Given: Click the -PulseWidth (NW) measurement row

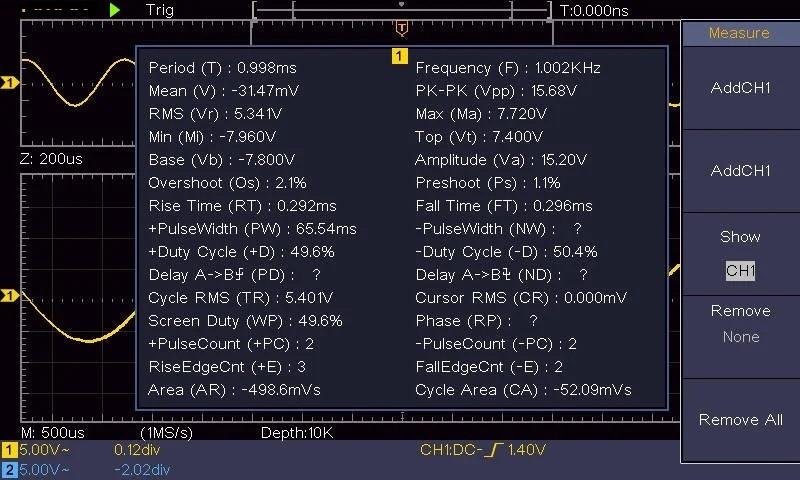Looking at the screenshot, I should click(498, 229).
